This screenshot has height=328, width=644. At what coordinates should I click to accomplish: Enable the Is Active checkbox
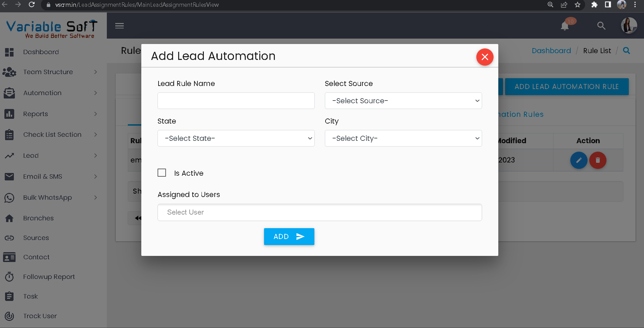point(162,173)
